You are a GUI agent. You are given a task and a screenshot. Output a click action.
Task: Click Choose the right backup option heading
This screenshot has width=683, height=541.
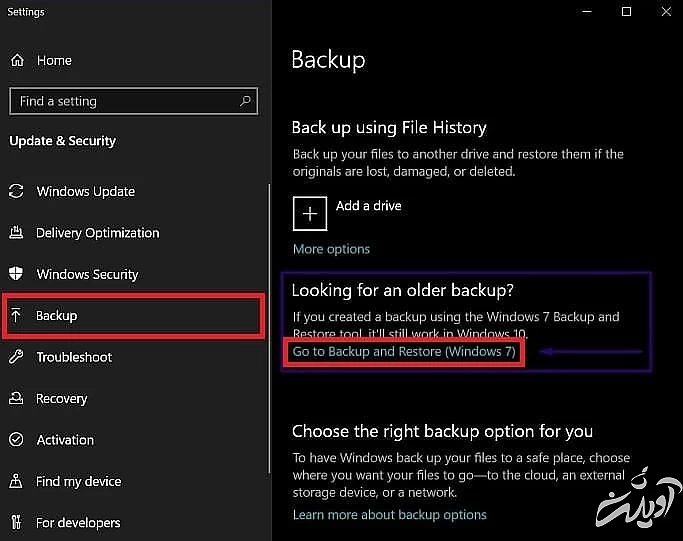[442, 431]
